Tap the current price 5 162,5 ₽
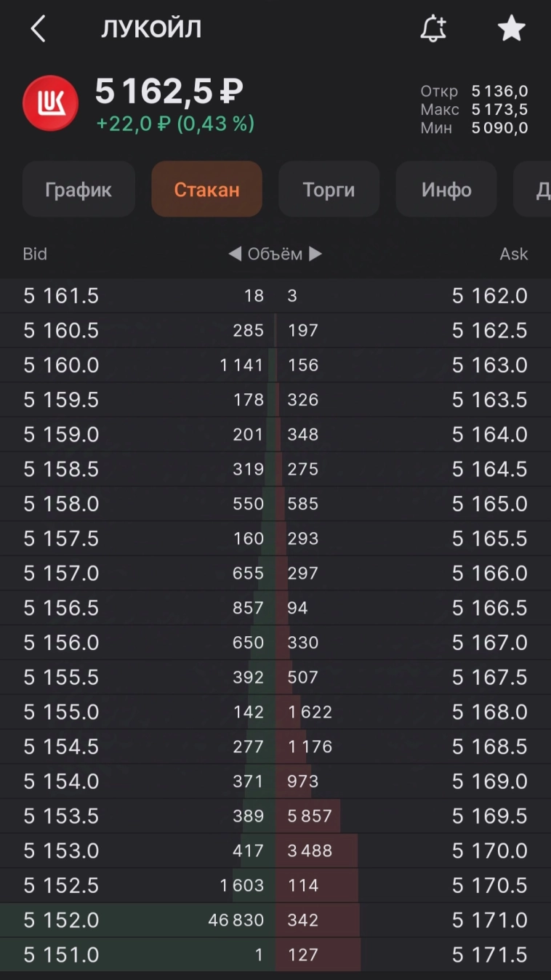Screen dimensions: 551x980 (169, 92)
